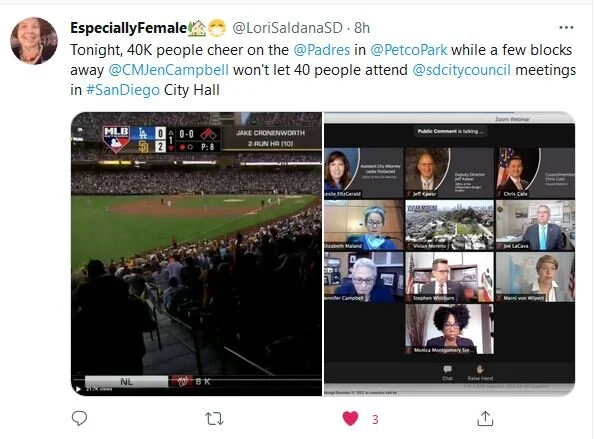Open the @PetcoPark mention link
Viewport: 595px width, 439px height.
(x=409, y=50)
